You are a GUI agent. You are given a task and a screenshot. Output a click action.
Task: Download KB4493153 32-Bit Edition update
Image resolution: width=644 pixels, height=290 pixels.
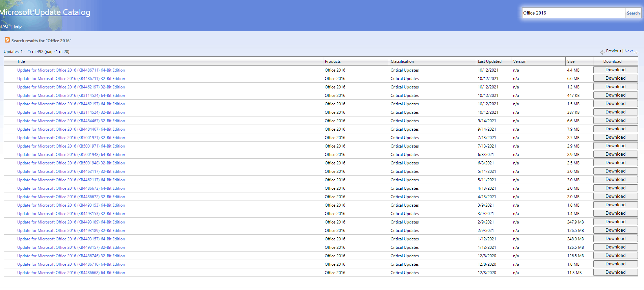[616, 213]
